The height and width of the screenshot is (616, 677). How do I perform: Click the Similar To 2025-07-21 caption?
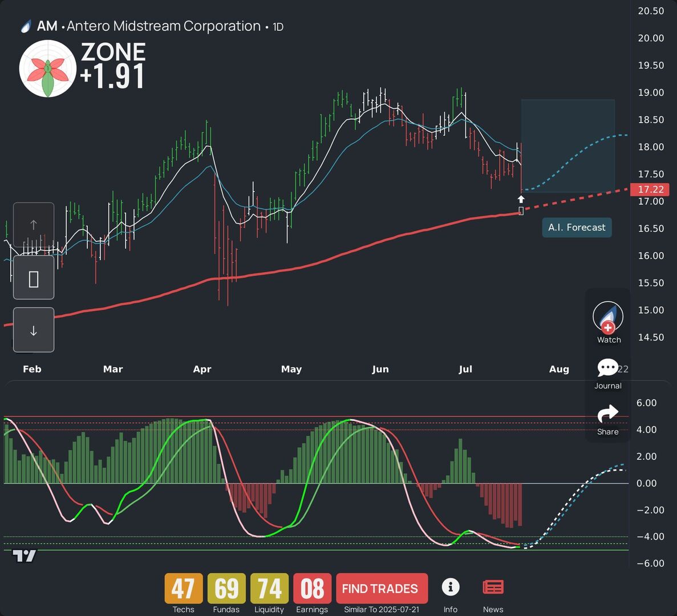coord(382,610)
